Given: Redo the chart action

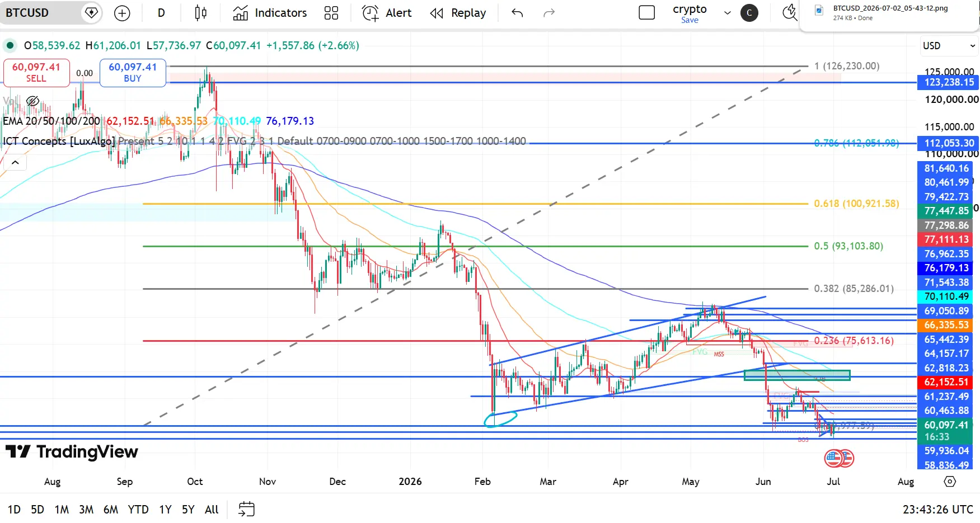Looking at the screenshot, I should click(549, 13).
